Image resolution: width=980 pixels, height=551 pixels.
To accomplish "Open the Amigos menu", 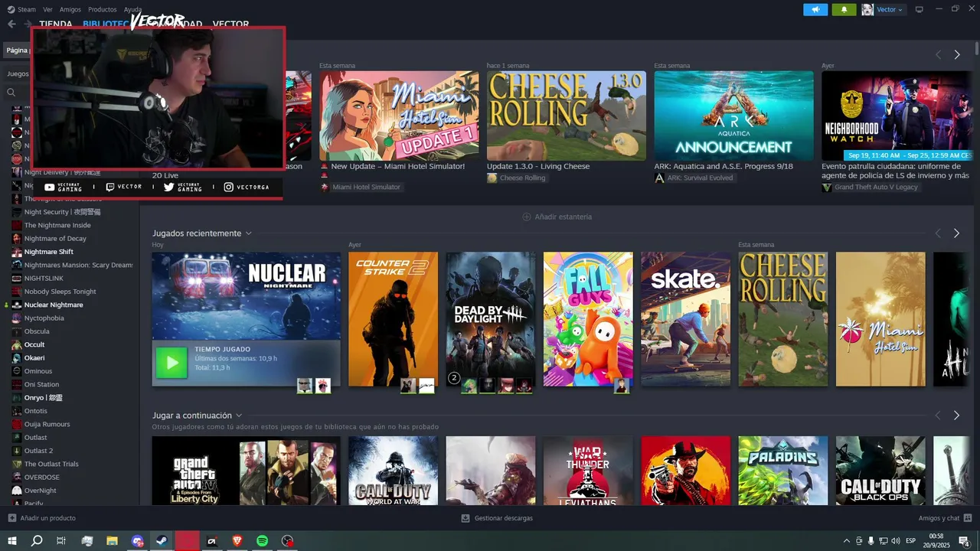I will [70, 9].
